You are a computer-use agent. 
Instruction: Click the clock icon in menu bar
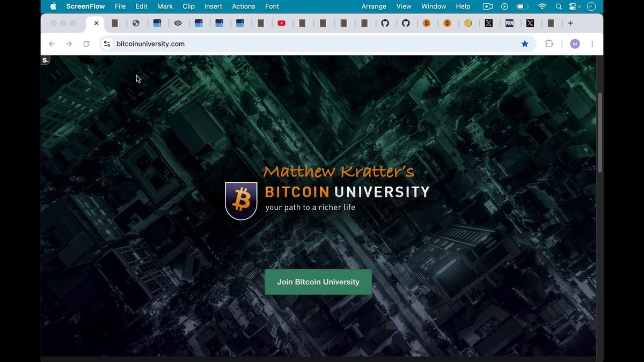tap(591, 6)
